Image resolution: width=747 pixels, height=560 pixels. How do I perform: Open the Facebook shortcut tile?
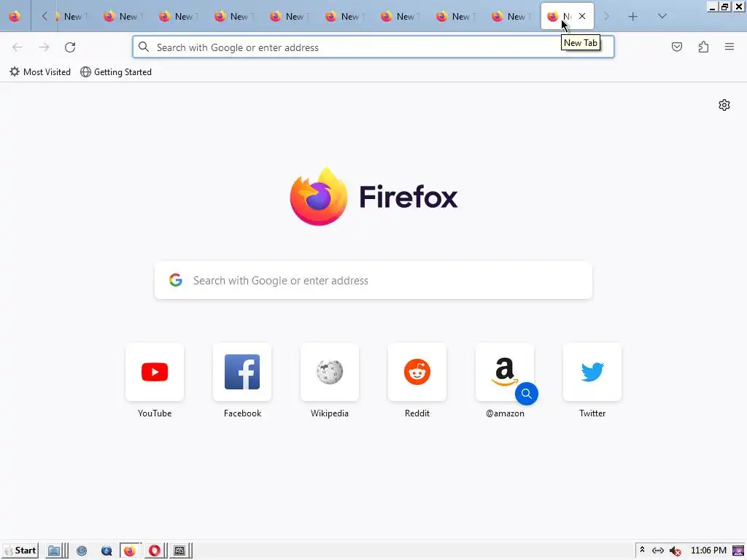(242, 371)
